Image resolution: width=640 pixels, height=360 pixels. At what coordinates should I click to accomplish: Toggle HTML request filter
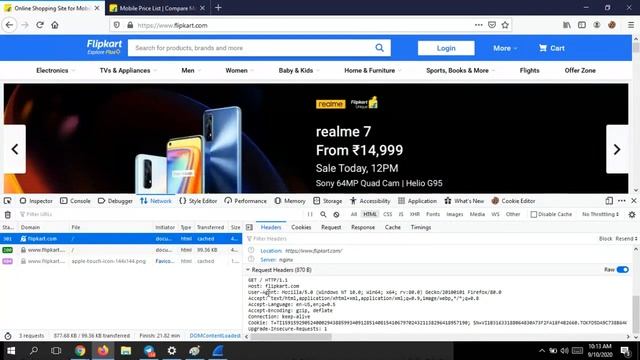pyautogui.click(x=370, y=214)
